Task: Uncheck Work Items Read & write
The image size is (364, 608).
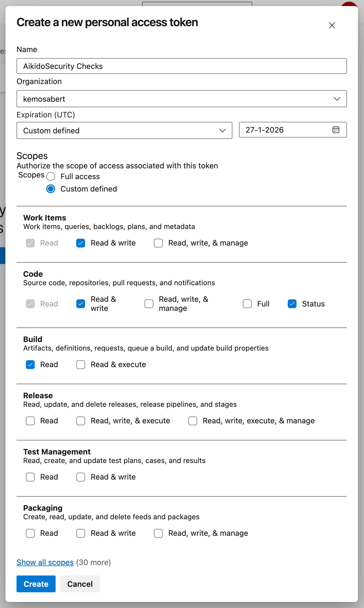Action: [81, 243]
